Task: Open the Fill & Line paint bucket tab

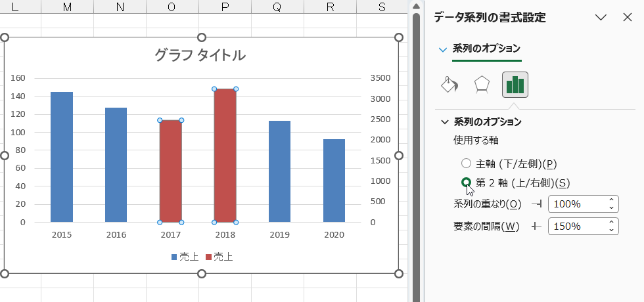Action: click(x=449, y=85)
